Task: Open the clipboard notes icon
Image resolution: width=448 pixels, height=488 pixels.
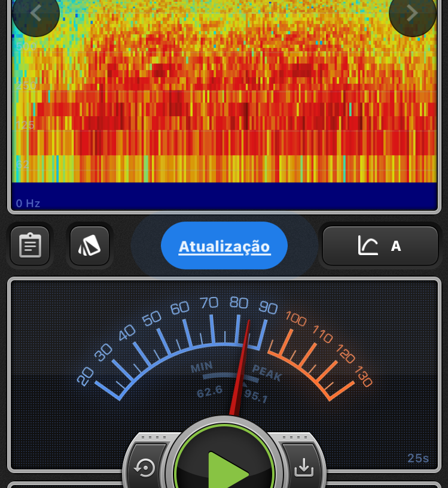Action: pos(30,245)
